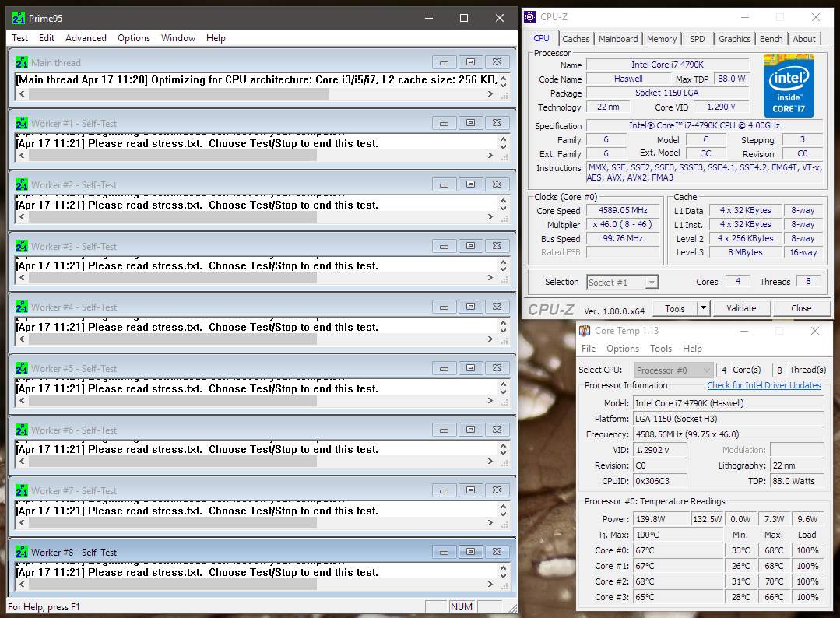Switch to the Bench tab in CPU-Z
Viewport: 840px width, 618px height.
771,39
